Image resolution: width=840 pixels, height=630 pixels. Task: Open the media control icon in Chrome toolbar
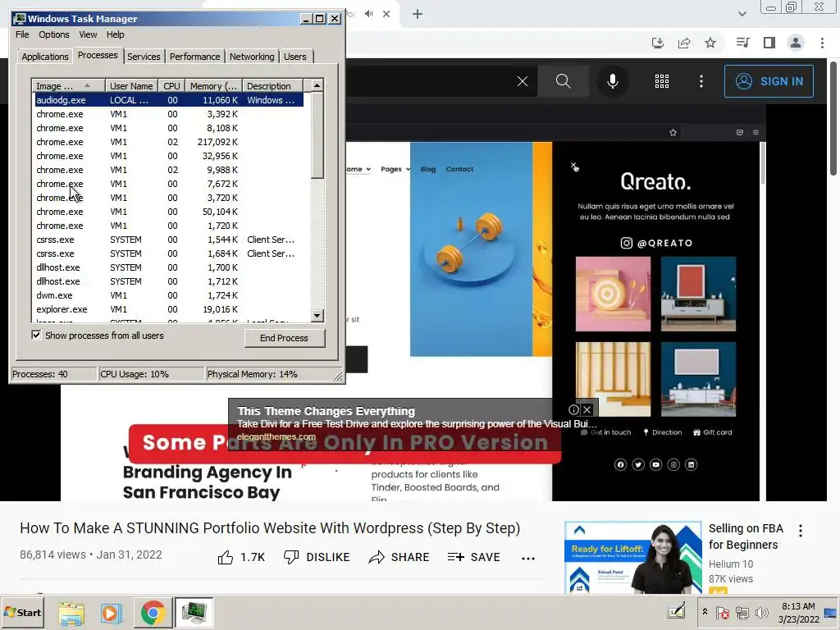[x=742, y=43]
